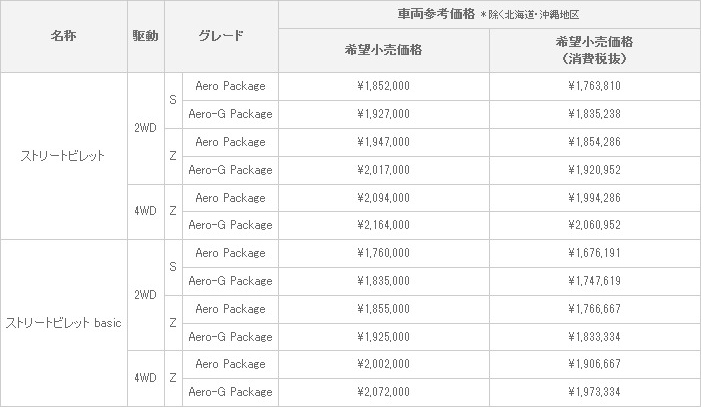Select the ¥2,072,000 price cell
Image resolution: width=701 pixels, height=407 pixels.
click(x=384, y=392)
